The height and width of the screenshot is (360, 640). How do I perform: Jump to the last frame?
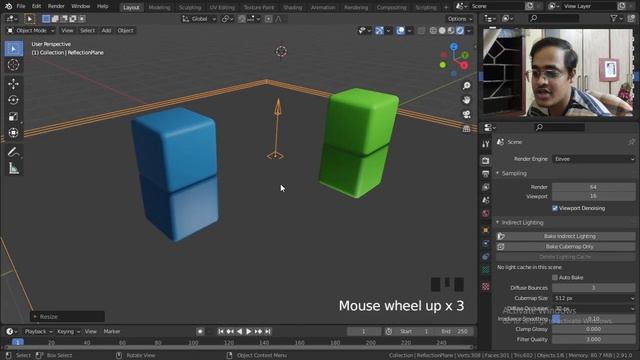pyautogui.click(x=268, y=331)
